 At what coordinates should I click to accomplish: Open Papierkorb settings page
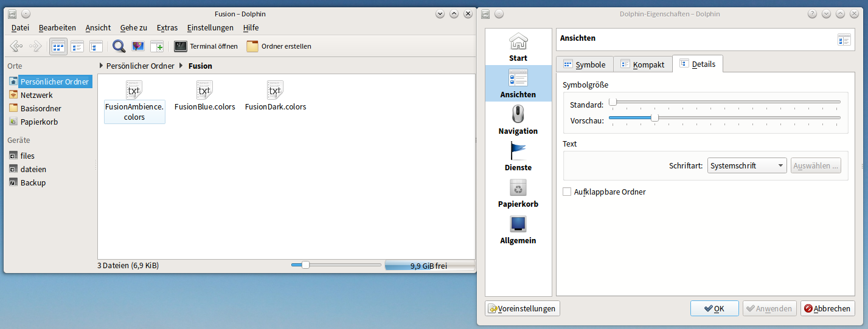[x=518, y=193]
